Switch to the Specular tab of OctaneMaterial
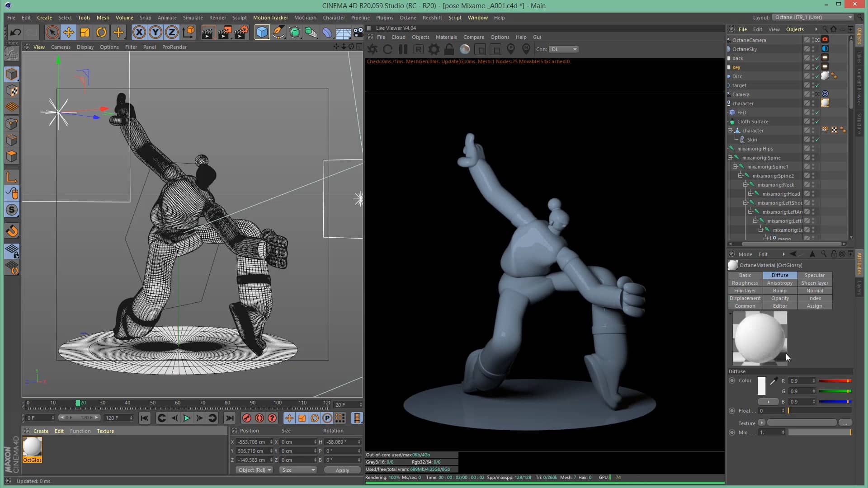The image size is (868, 488). click(x=815, y=275)
